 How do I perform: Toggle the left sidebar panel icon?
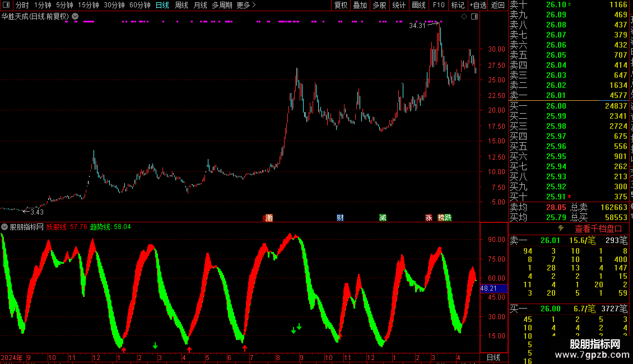click(6, 5)
